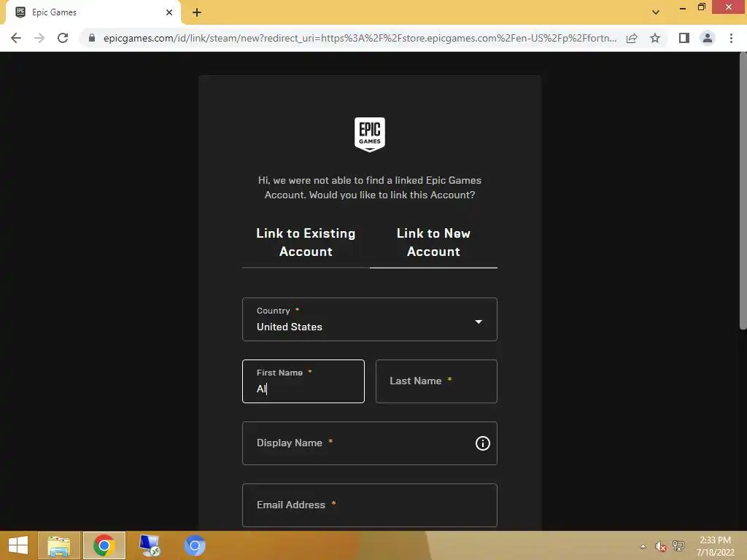The height and width of the screenshot is (560, 747).
Task: Share this page using the share icon
Action: [x=632, y=38]
